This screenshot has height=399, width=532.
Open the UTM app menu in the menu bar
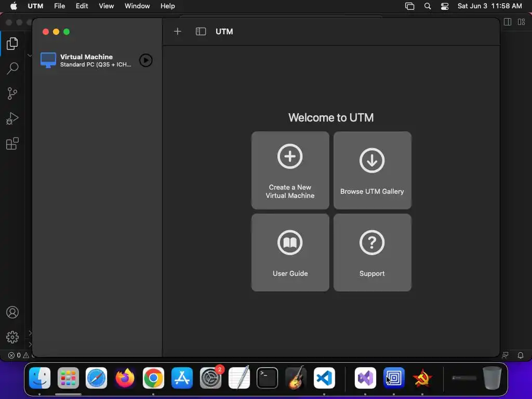tap(35, 6)
